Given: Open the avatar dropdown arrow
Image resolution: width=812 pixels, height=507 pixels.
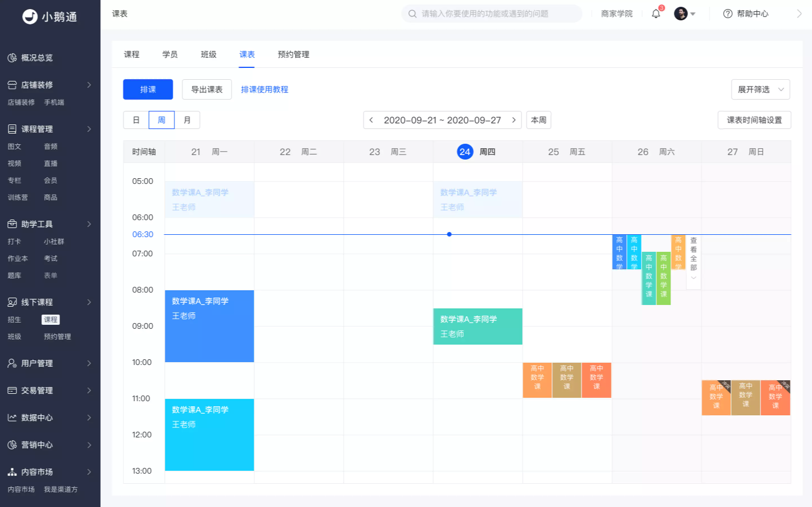Looking at the screenshot, I should pos(693,14).
